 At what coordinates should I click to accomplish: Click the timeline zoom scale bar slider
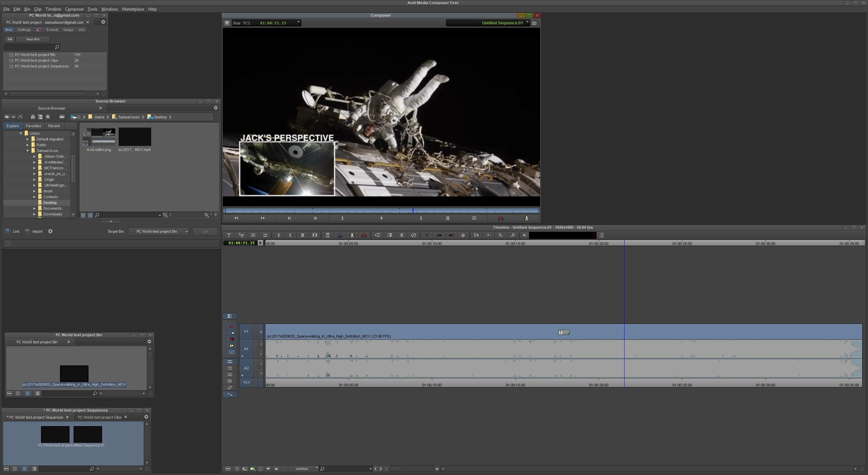pos(395,469)
